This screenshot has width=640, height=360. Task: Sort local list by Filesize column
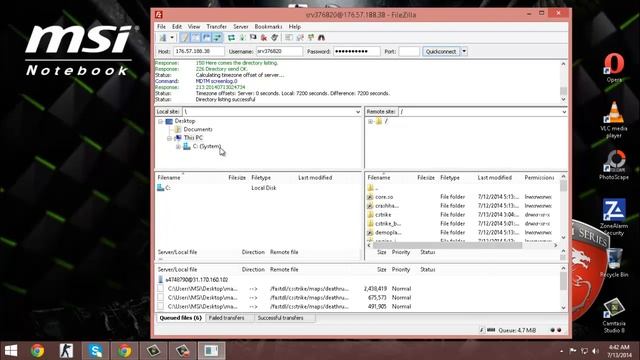click(x=237, y=178)
